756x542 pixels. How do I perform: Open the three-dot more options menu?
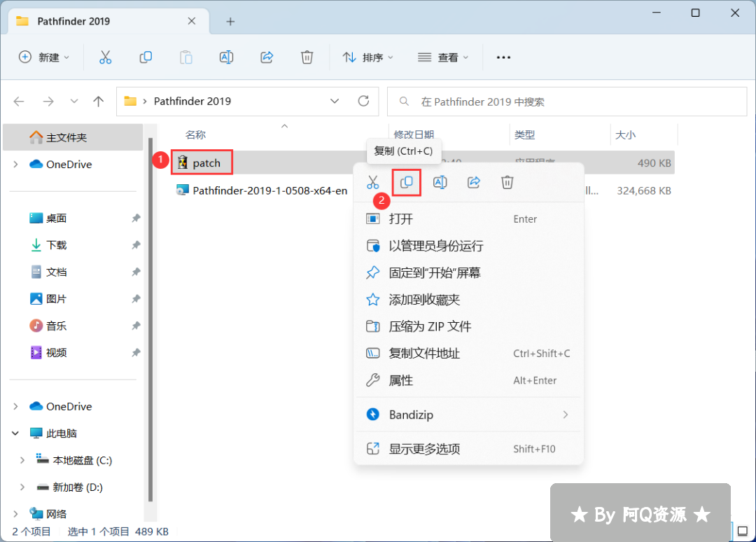503,57
